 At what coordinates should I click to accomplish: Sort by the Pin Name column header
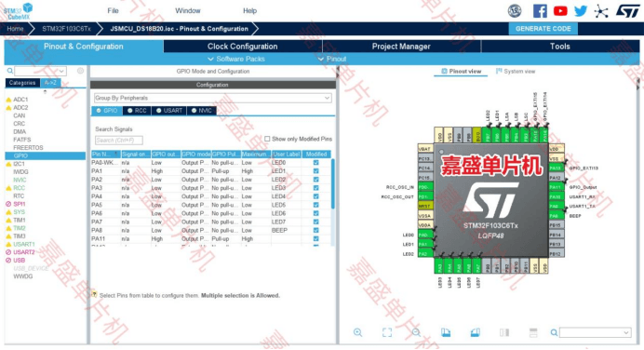(x=105, y=154)
